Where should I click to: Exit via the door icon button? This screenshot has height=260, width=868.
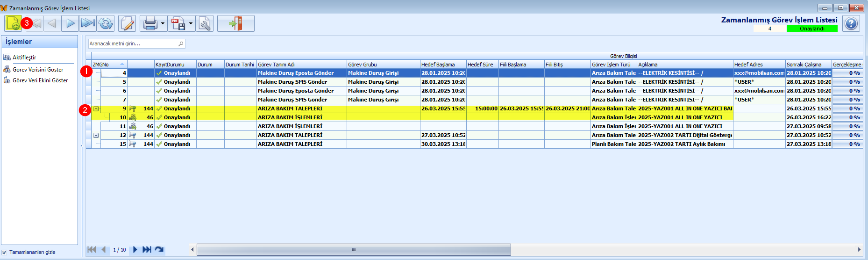click(235, 23)
